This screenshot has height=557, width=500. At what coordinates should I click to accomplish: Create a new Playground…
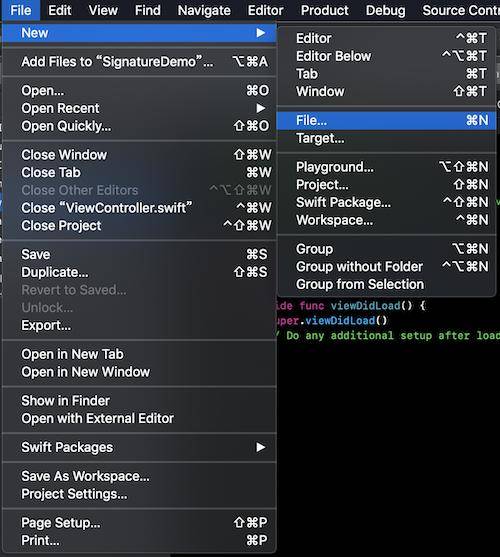click(x=386, y=167)
